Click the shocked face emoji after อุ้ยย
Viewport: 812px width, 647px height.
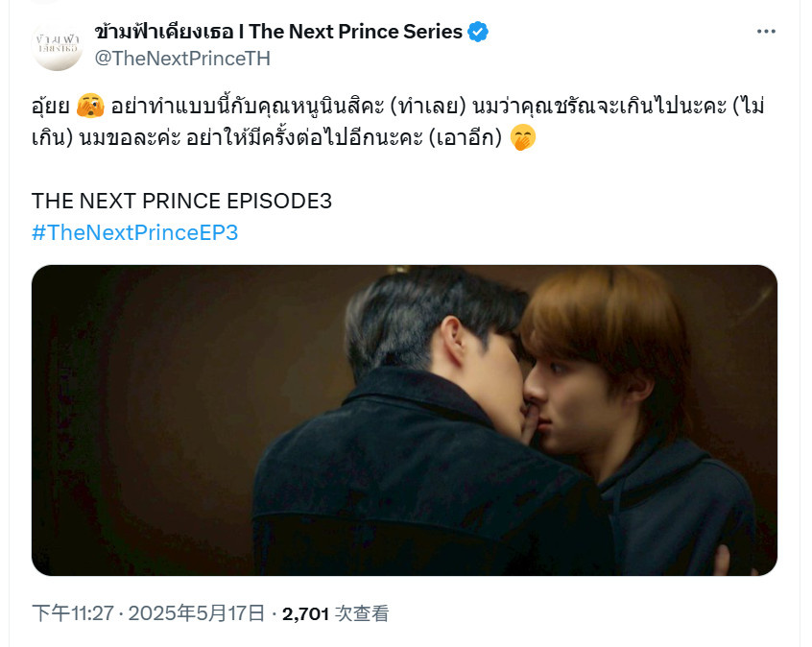[x=90, y=107]
